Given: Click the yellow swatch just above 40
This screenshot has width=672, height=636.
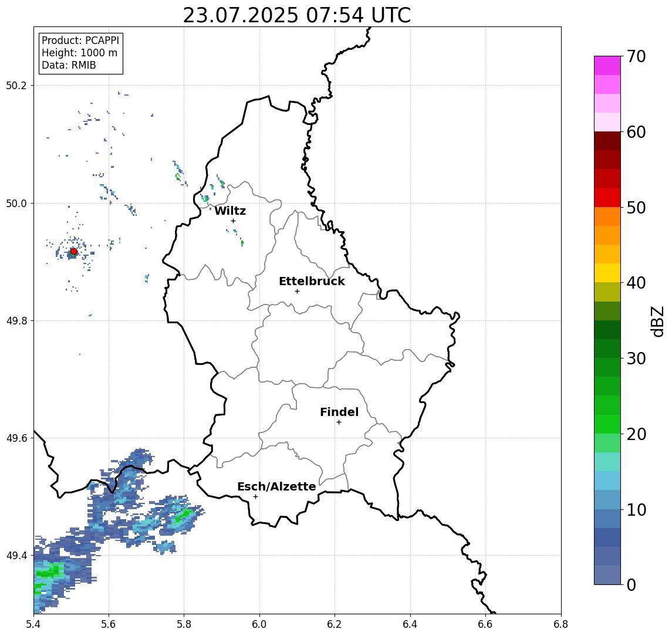Looking at the screenshot, I should click(x=607, y=273).
